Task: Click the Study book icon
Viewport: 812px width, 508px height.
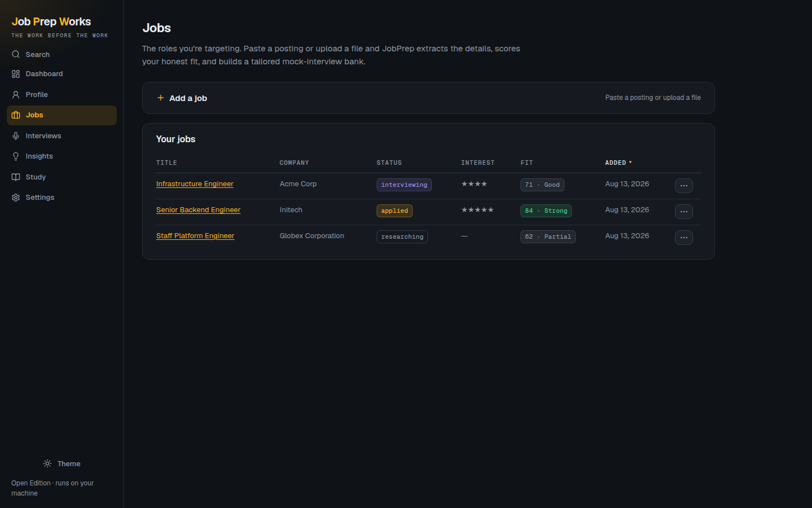Action: pyautogui.click(x=16, y=177)
